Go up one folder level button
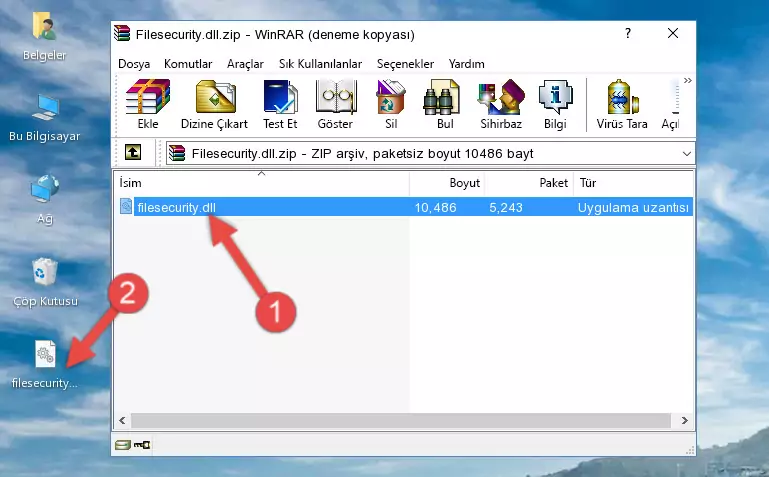The width and height of the screenshot is (769, 477). click(133, 152)
